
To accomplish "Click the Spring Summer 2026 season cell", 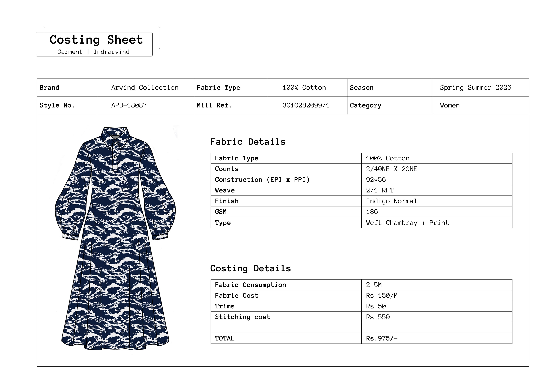I will click(x=475, y=88).
